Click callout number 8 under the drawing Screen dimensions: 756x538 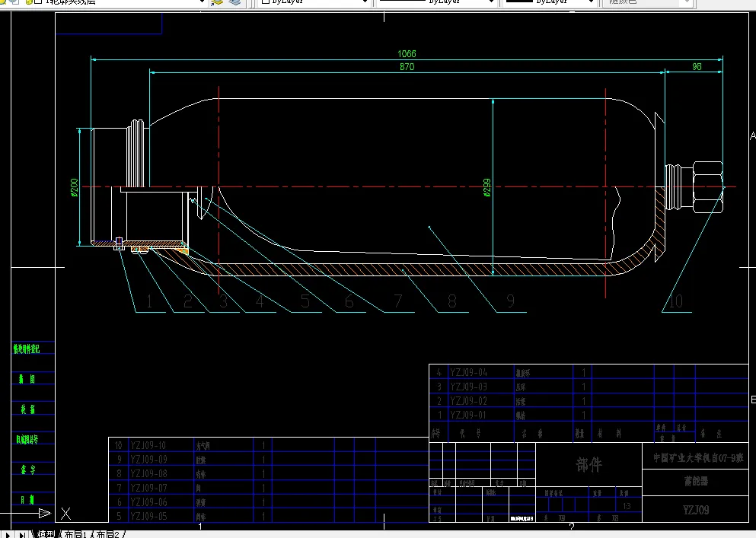(451, 302)
